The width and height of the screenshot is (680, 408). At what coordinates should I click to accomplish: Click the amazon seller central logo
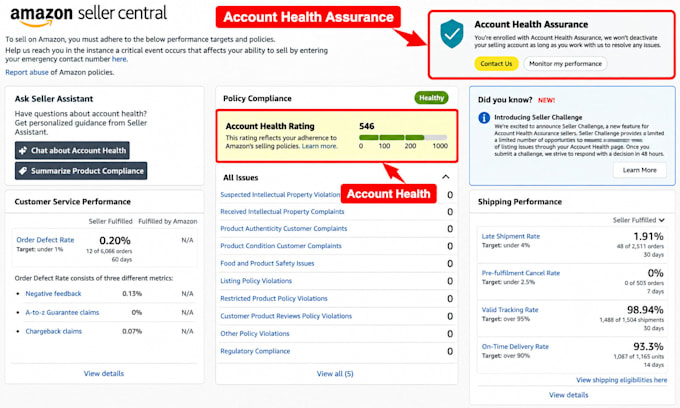point(88,15)
